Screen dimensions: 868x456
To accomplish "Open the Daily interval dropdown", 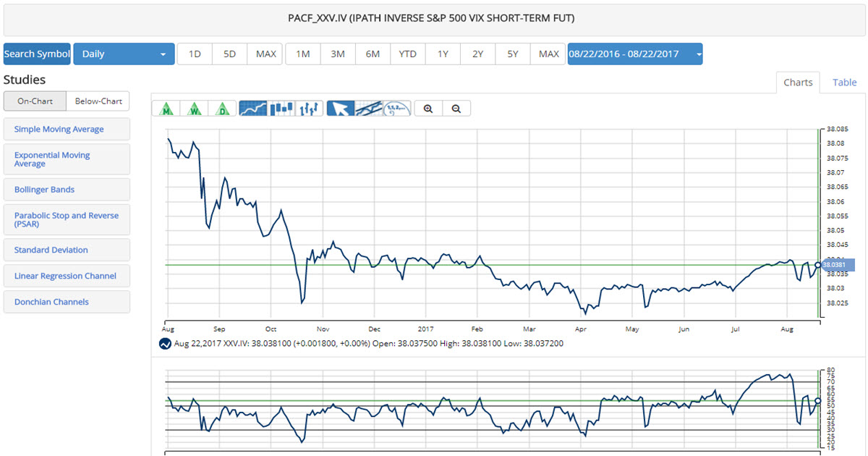I will (x=124, y=54).
